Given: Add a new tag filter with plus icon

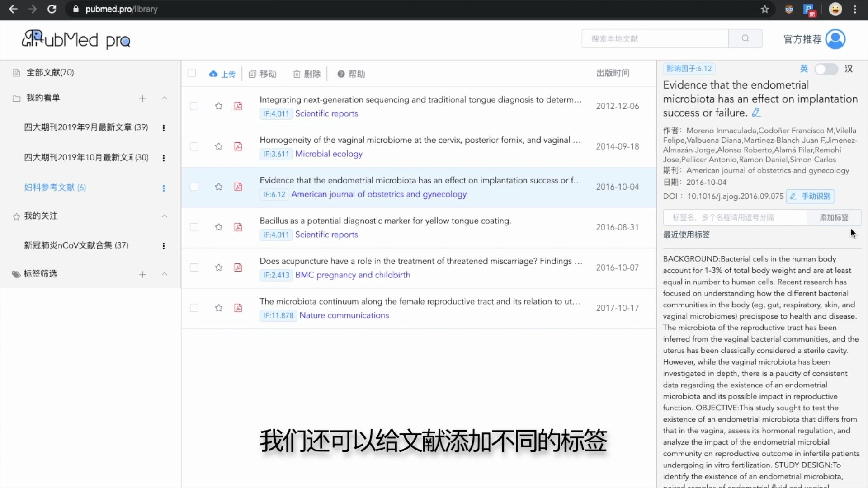Looking at the screenshot, I should pos(142,274).
